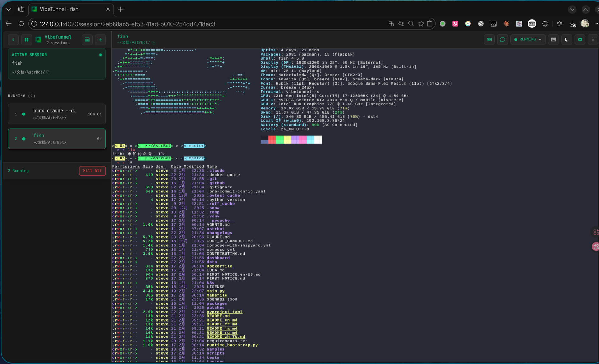Open the on-screen keyboard icon
The image size is (599, 364).
[489, 40]
